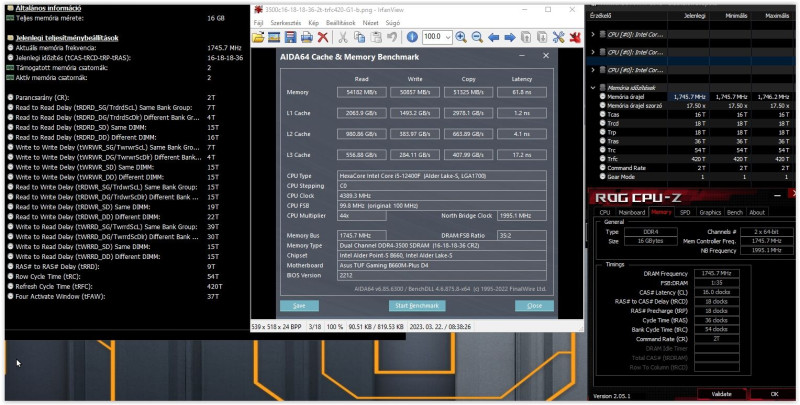Click Jelenlegi teljesítménybeállítások heading
This screenshot has height=405, width=800.
67,38
